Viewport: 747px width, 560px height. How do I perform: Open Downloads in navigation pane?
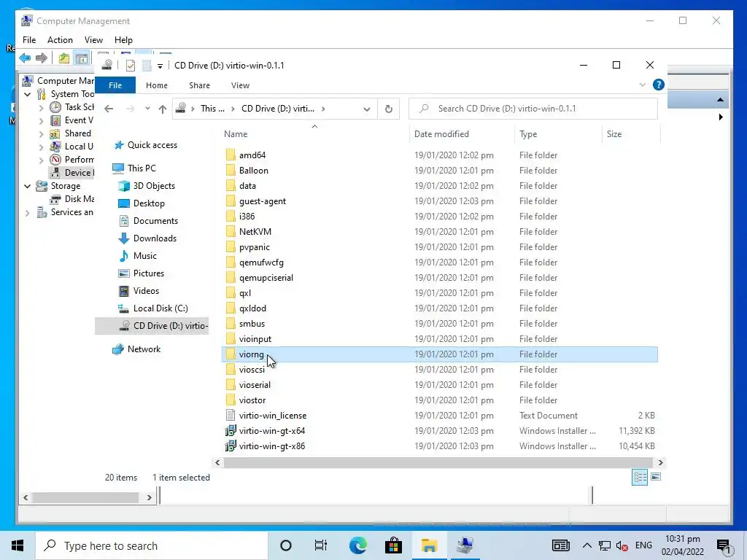coord(155,238)
